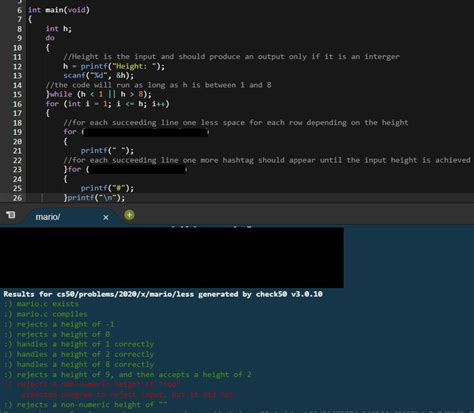Click line number 17 in the gutter
474x413 pixels.
pos(17,113)
